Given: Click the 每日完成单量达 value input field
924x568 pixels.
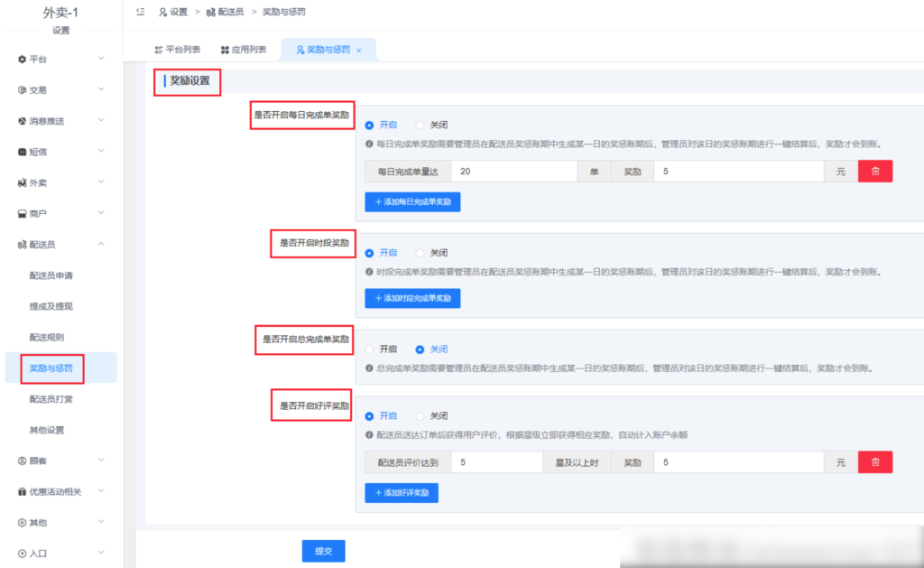Looking at the screenshot, I should click(x=513, y=170).
